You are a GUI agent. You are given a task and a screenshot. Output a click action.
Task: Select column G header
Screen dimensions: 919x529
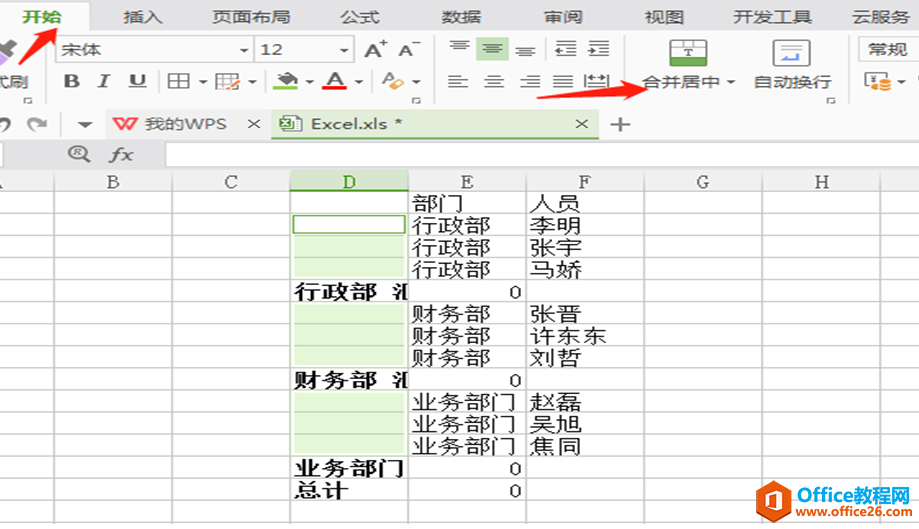[703, 181]
